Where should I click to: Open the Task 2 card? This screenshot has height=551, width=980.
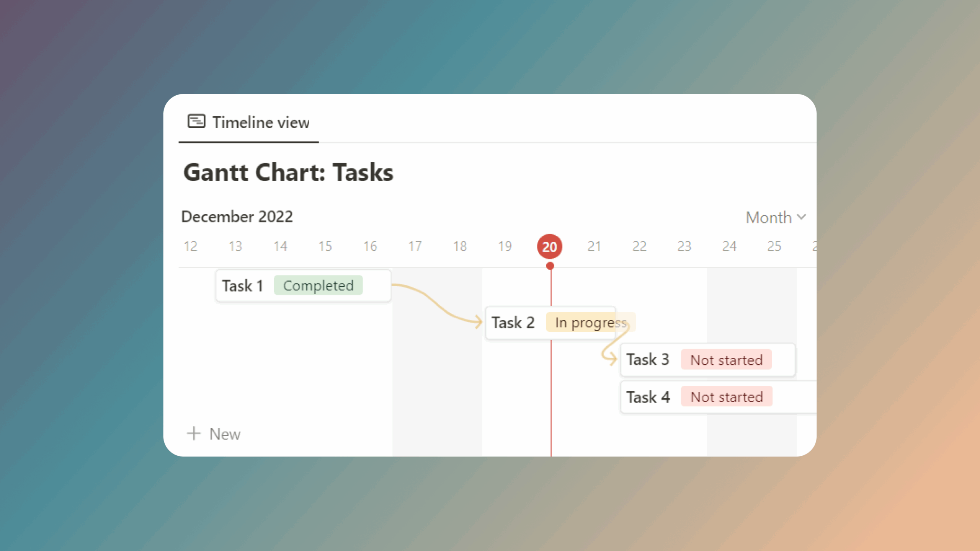(x=513, y=322)
